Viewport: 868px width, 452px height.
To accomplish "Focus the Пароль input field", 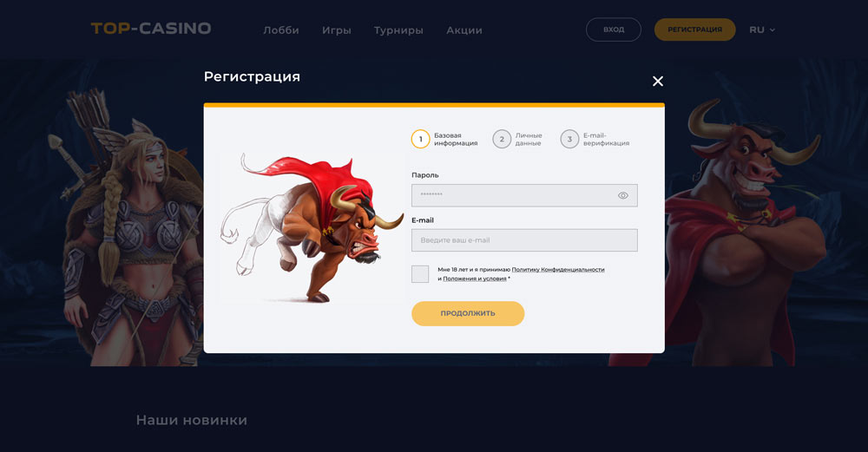I will pos(524,195).
